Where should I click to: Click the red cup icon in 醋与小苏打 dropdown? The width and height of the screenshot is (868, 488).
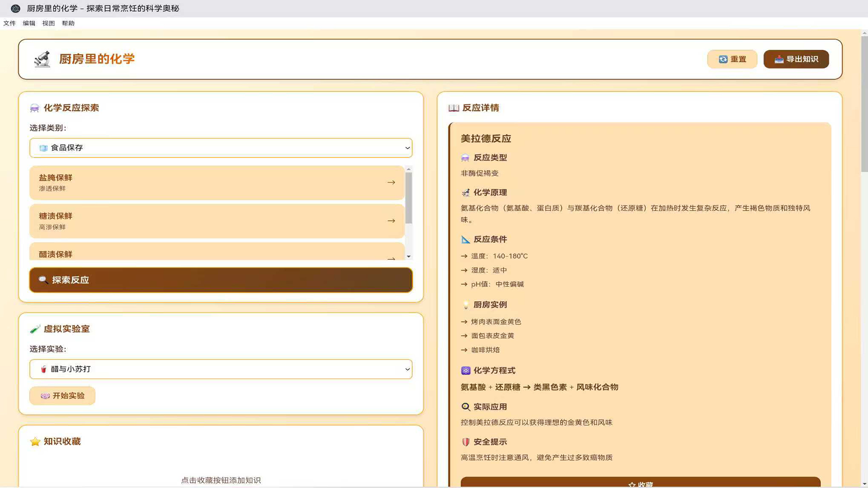coord(43,370)
